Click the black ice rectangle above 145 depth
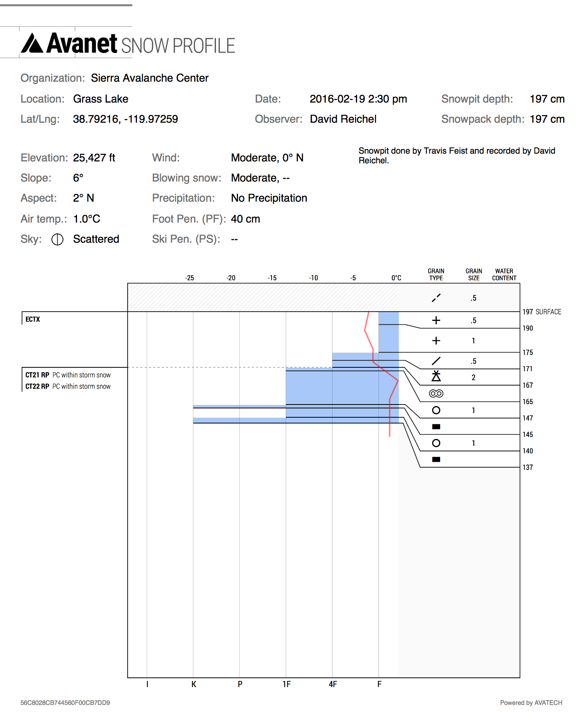 tap(436, 427)
